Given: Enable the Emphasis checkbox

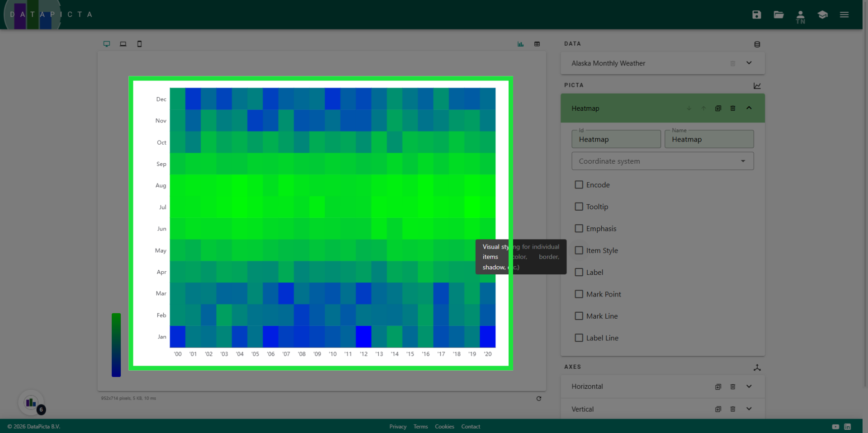Looking at the screenshot, I should click(x=579, y=228).
